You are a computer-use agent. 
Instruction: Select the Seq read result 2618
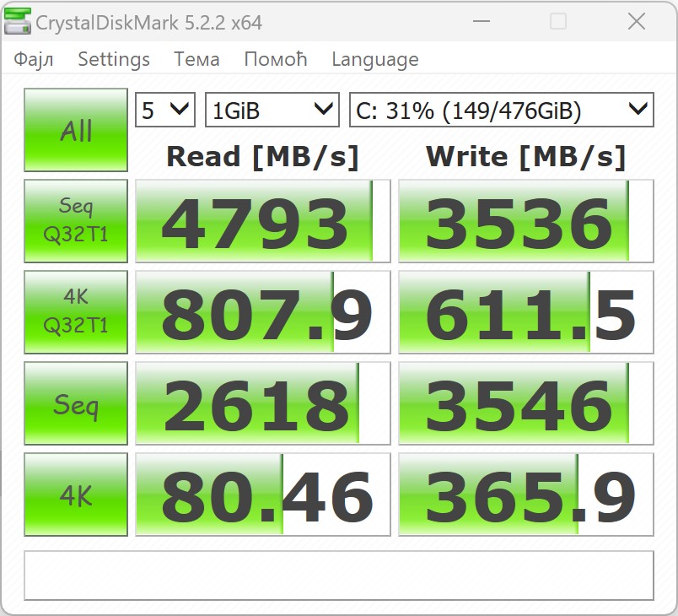point(263,403)
